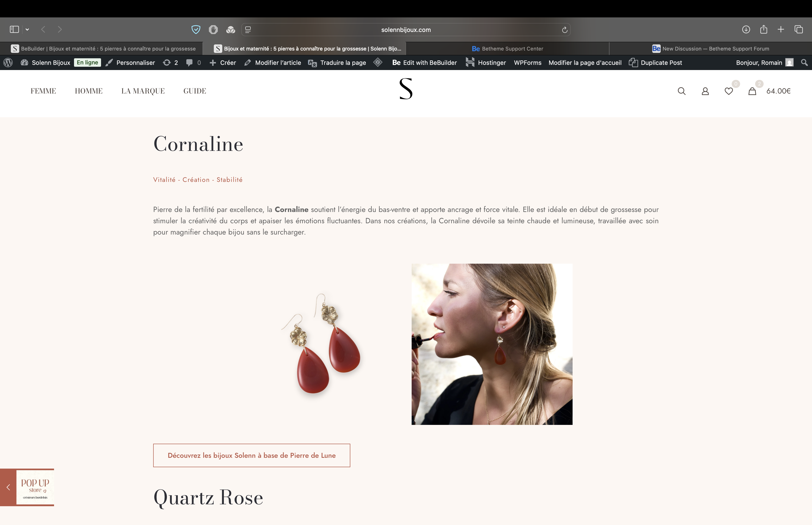Image resolution: width=812 pixels, height=525 pixels.
Task: Collapse the POP UP store side arrow
Action: (8, 487)
